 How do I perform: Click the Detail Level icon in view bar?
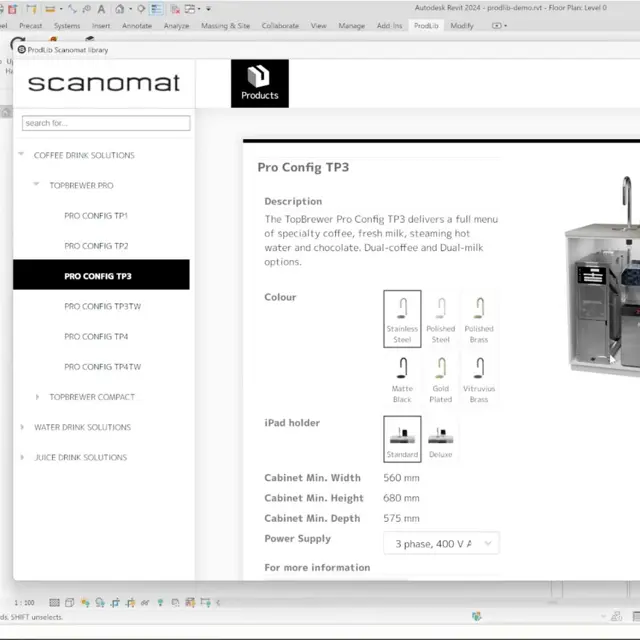tap(54, 603)
